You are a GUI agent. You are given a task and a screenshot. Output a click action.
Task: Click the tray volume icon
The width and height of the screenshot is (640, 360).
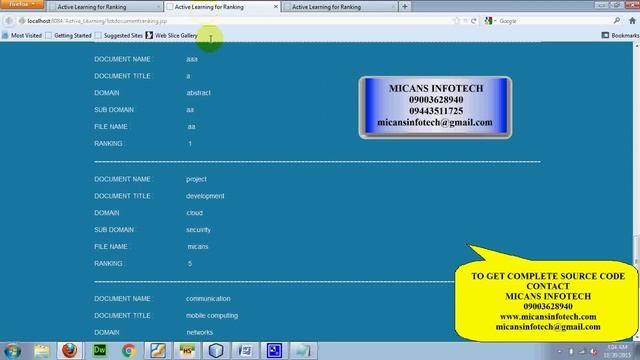tap(594, 351)
